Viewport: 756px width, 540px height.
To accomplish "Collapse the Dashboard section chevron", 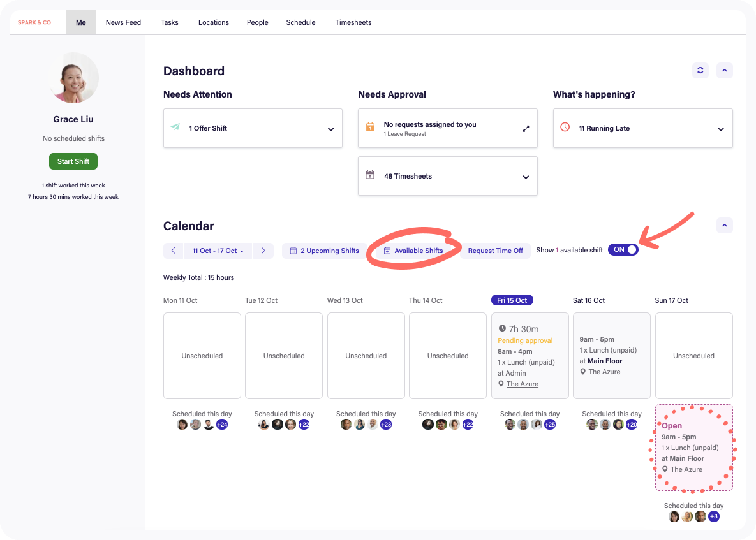I will pyautogui.click(x=724, y=70).
